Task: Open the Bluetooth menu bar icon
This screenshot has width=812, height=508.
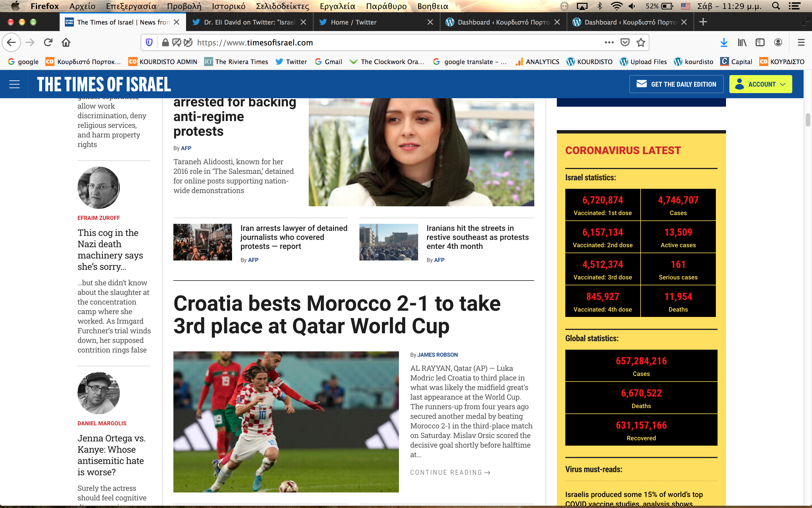Action: tap(600, 6)
